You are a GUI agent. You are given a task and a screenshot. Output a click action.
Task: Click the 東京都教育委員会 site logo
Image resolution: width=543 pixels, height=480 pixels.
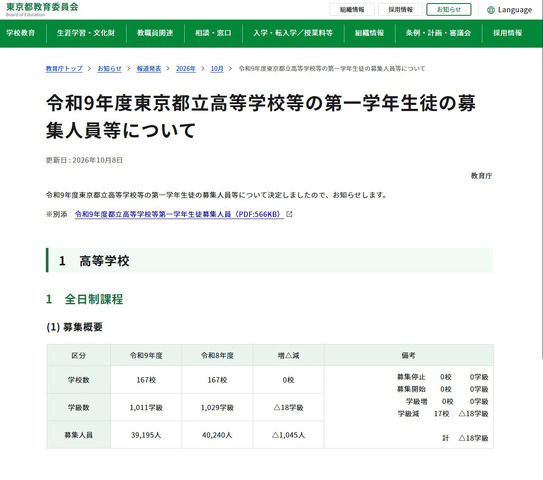coord(42,9)
